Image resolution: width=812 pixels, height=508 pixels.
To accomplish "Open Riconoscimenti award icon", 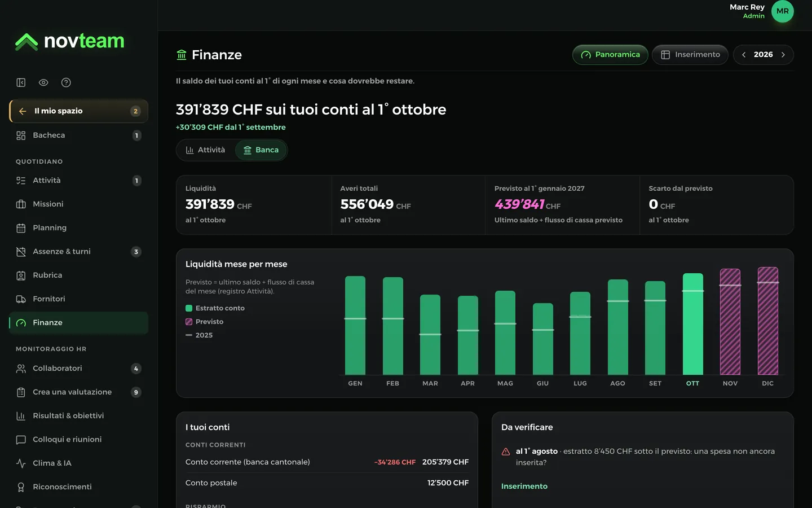I will point(21,487).
